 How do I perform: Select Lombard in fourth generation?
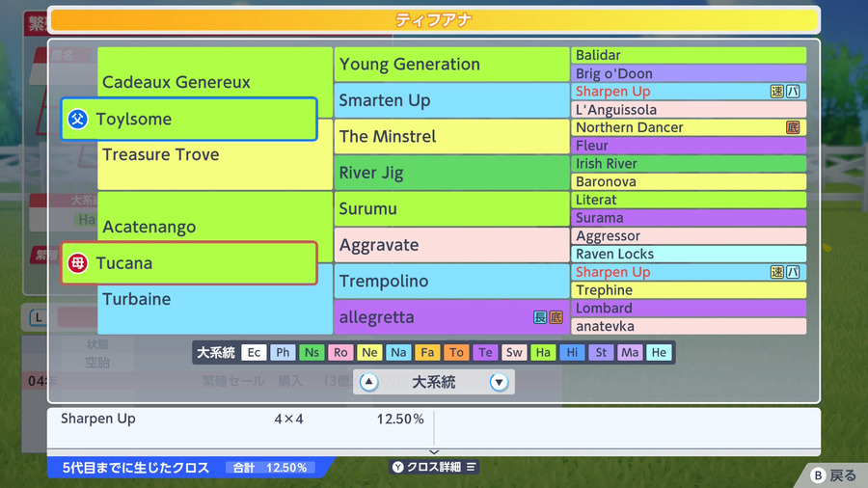pyautogui.click(x=689, y=309)
